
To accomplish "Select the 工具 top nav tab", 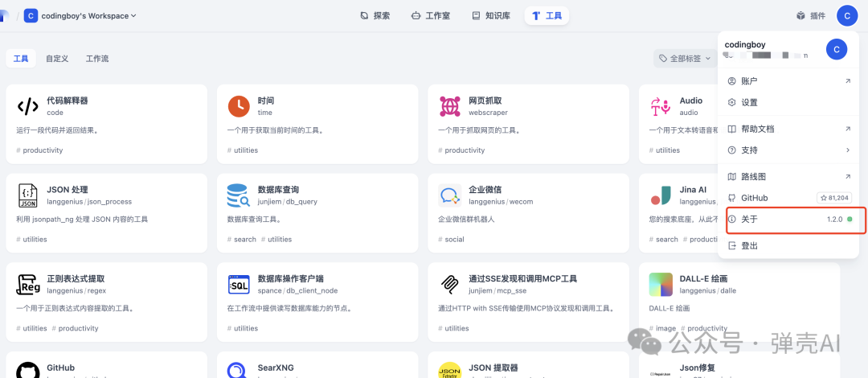I will click(x=547, y=15).
